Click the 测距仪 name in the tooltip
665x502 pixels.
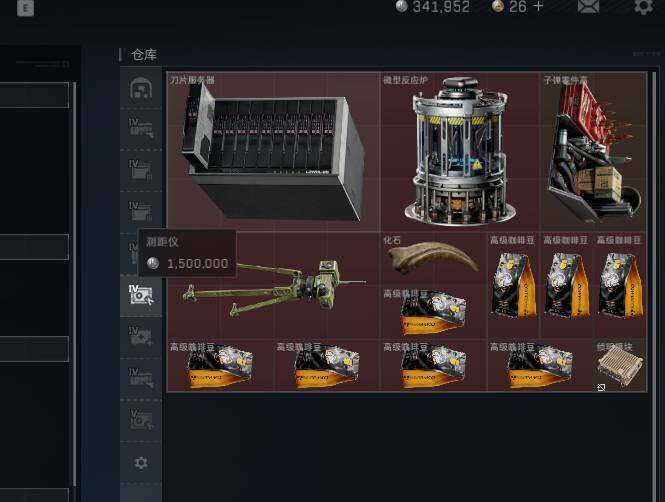162,242
